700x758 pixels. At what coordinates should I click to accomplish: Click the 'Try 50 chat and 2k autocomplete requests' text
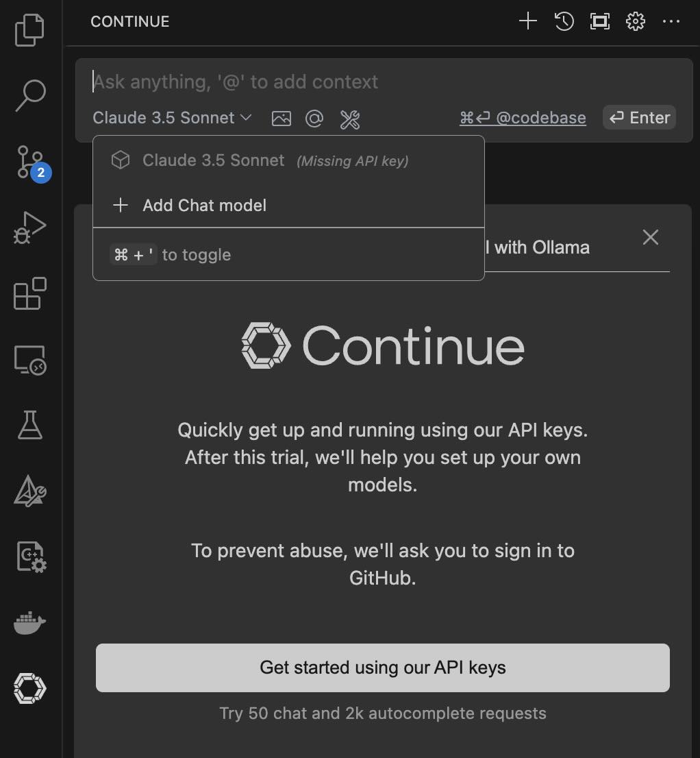pos(383,713)
